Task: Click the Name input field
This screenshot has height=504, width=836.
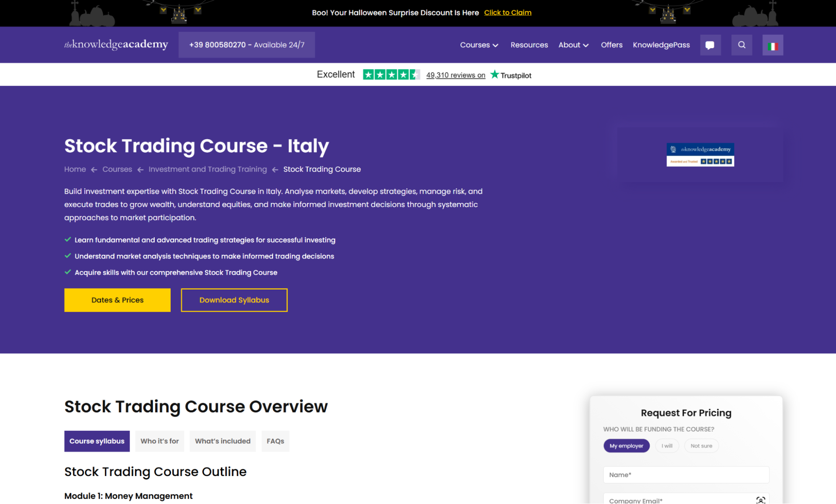Action: click(686, 475)
